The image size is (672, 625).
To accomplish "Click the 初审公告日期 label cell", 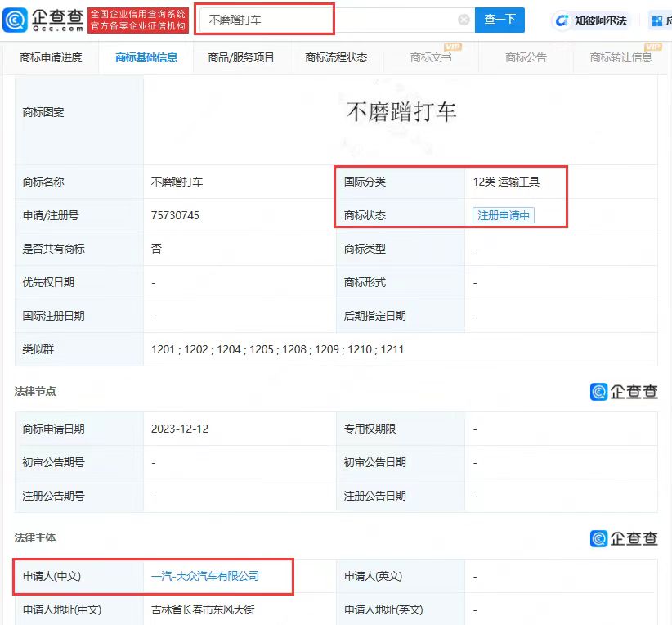I will coord(401,462).
